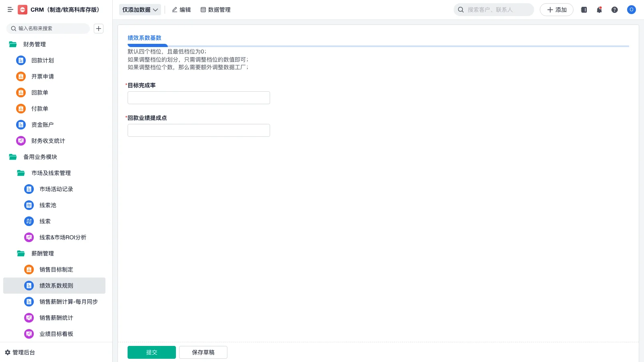Click the plus icon beside the search box
The image size is (644, 362).
[99, 29]
